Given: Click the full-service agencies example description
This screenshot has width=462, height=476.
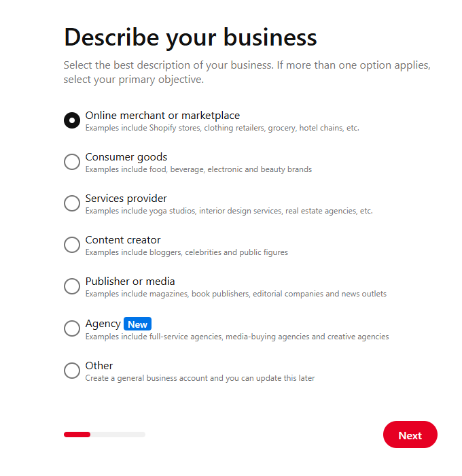Looking at the screenshot, I should point(237,337).
